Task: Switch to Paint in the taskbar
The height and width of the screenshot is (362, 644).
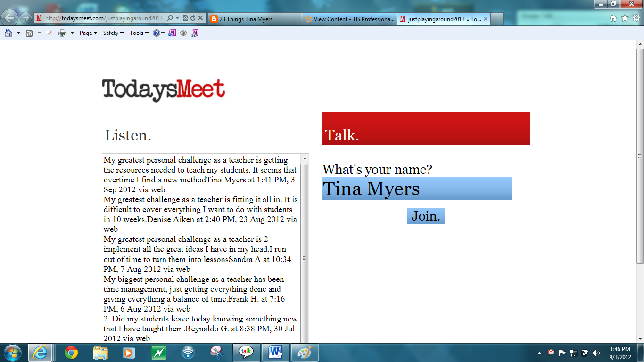Action: 305,353
